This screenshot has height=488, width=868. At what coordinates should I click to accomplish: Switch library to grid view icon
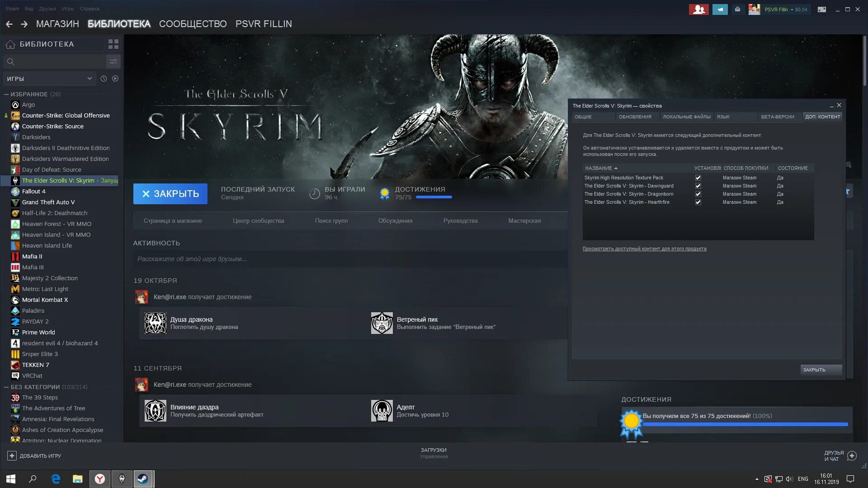pyautogui.click(x=113, y=44)
